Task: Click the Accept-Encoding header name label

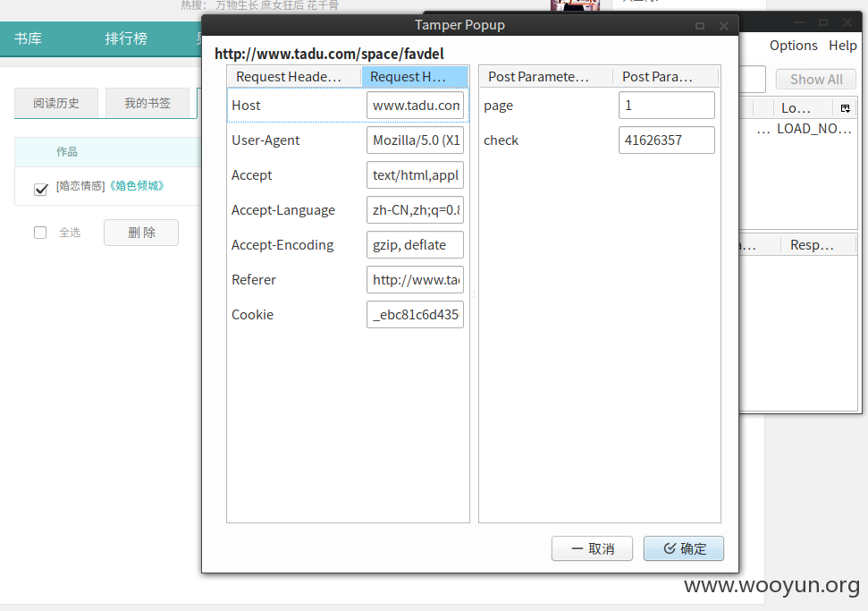Action: (x=282, y=245)
